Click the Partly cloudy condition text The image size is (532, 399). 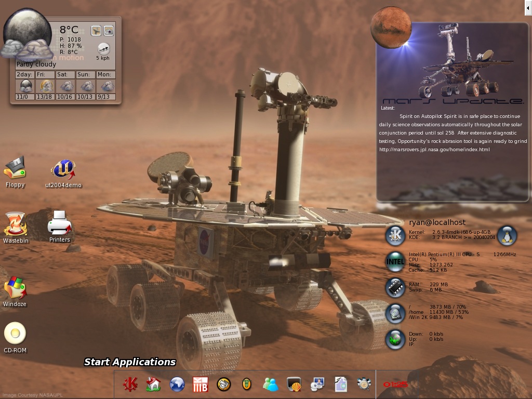pyautogui.click(x=36, y=64)
